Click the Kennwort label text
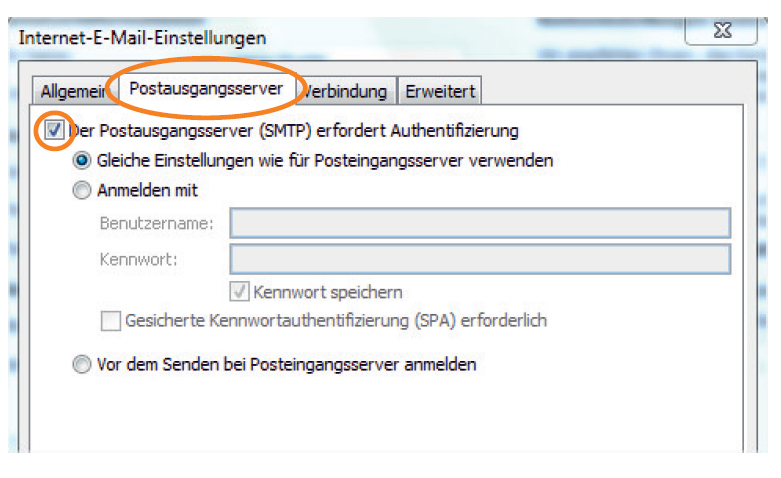 [138, 259]
